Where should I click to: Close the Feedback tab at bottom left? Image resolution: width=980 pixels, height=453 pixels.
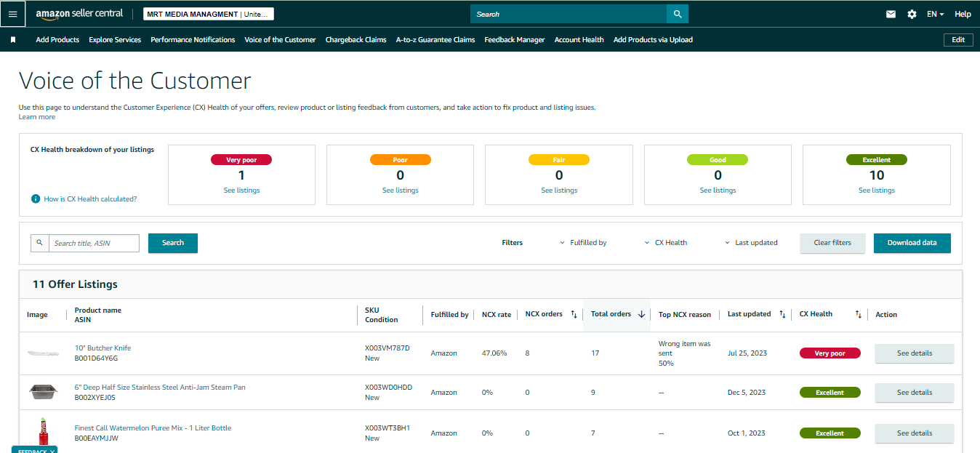52,451
